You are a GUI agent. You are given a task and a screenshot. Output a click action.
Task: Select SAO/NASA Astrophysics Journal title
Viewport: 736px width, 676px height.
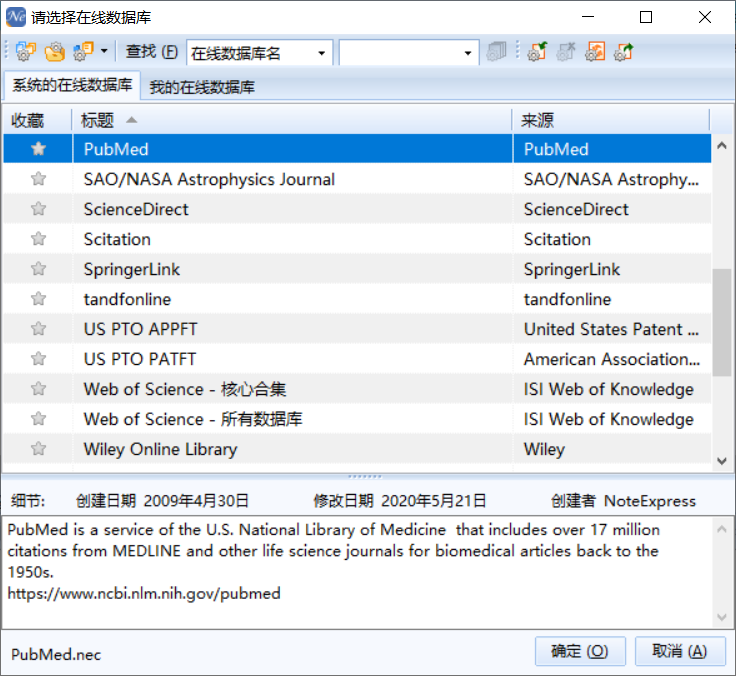click(x=209, y=179)
